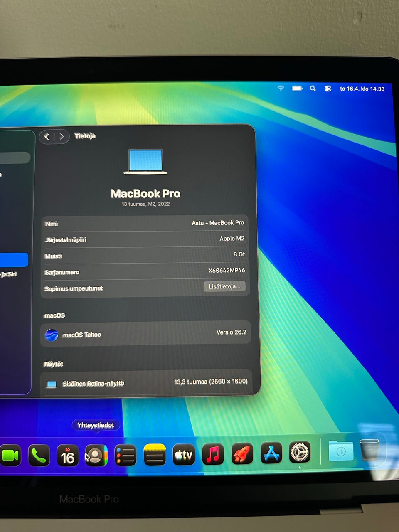The height and width of the screenshot is (532, 399).
Task: Select the highlighted blue sidebar item
Action: (13, 260)
